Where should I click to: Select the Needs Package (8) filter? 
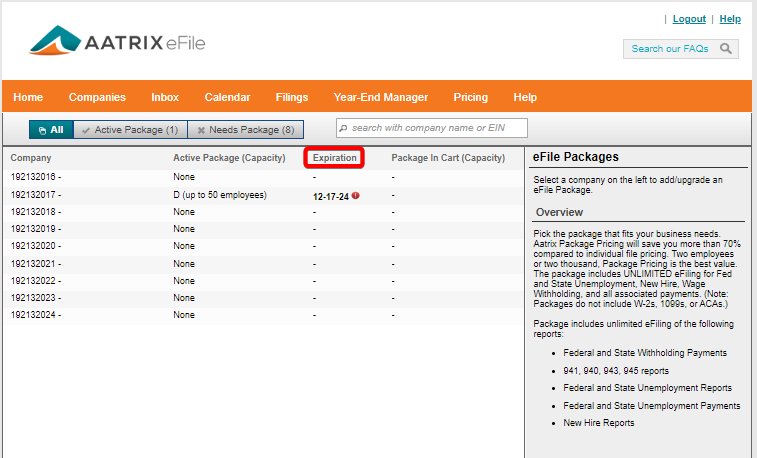pyautogui.click(x=246, y=129)
